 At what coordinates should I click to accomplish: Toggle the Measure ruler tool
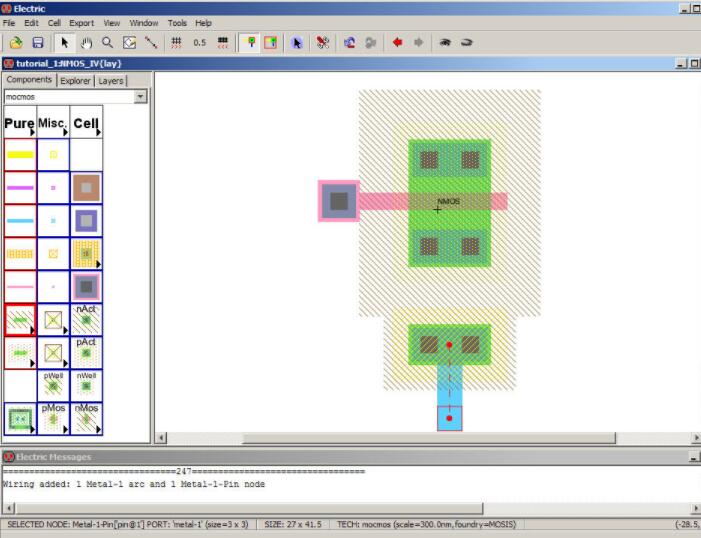click(151, 43)
